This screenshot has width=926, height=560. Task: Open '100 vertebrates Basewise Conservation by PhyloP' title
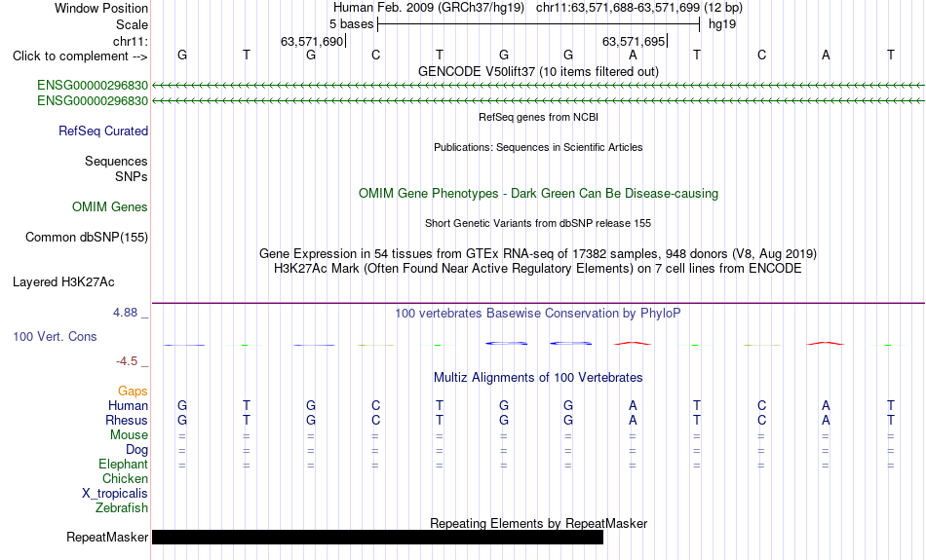[538, 314]
